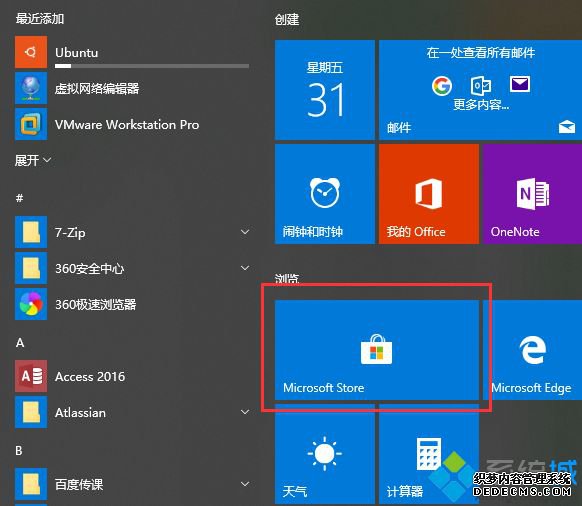Expand the 360安全中心 folder chevron
582x506 pixels.
pos(245,268)
